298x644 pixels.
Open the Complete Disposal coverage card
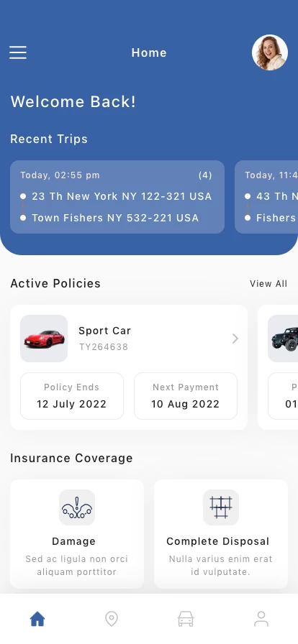[221, 534]
